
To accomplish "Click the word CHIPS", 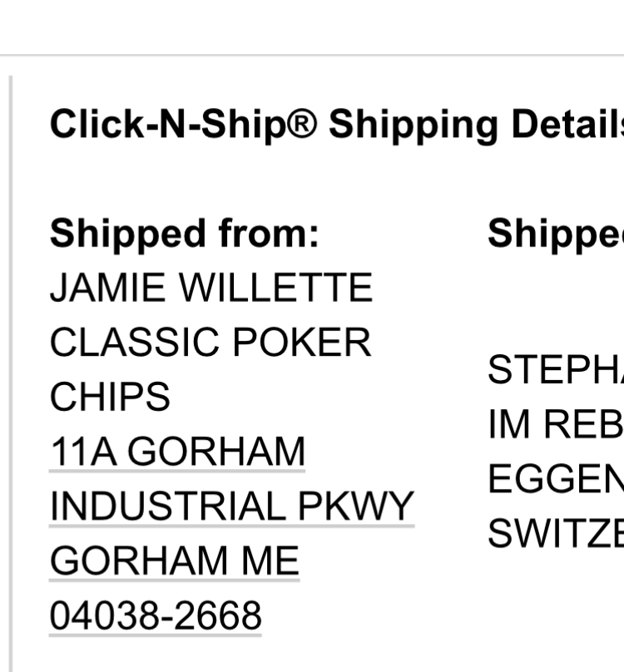I will tap(110, 398).
